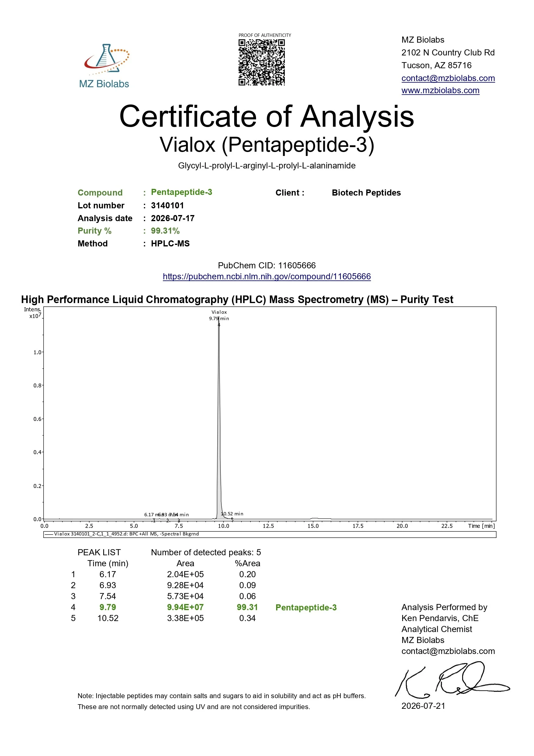Click the green 'Pentapeptide-3' label beside peak 4
The height and width of the screenshot is (756, 534).
pos(306,607)
